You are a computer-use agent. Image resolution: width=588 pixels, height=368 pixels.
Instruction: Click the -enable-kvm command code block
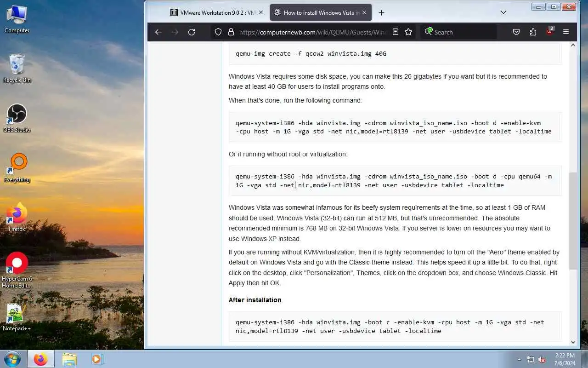coord(395,127)
